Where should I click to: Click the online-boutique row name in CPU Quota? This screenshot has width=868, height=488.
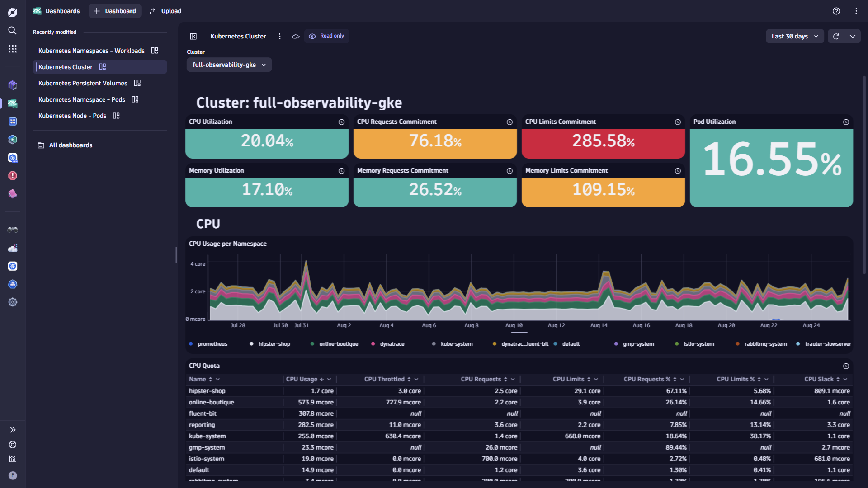click(212, 402)
